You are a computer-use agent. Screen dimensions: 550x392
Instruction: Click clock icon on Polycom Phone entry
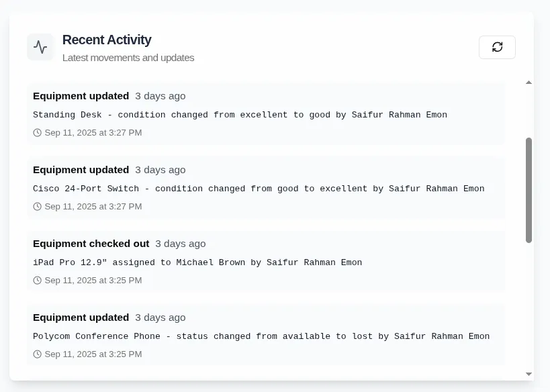(x=38, y=354)
